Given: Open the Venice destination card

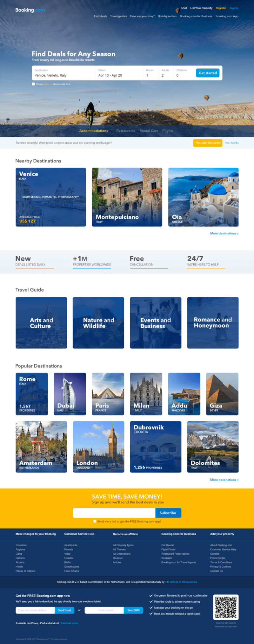Looking at the screenshot, I should pos(51,197).
